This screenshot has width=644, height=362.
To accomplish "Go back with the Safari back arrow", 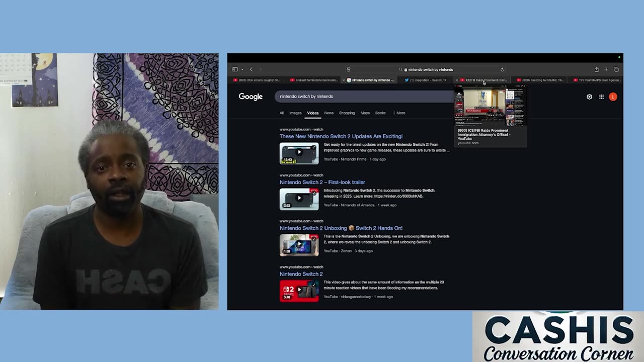I will point(251,69).
